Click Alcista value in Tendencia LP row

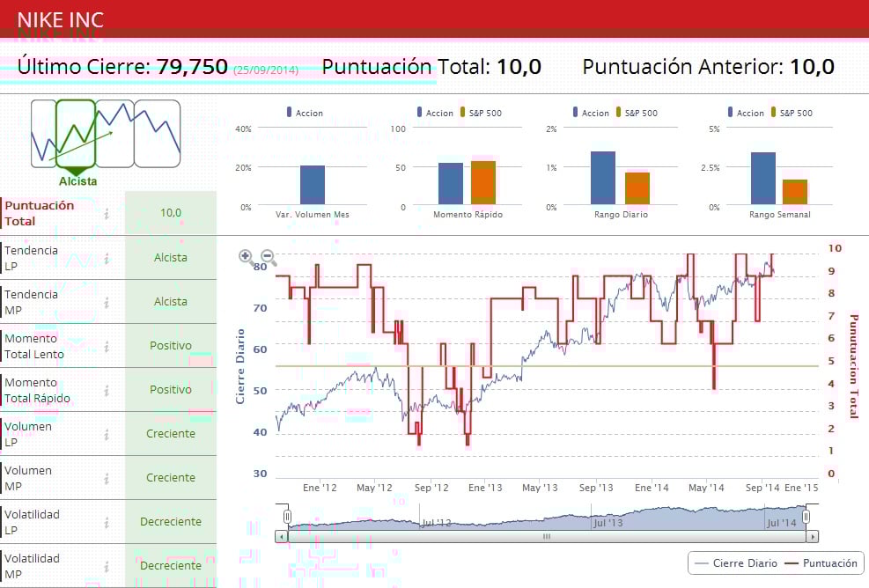point(171,258)
